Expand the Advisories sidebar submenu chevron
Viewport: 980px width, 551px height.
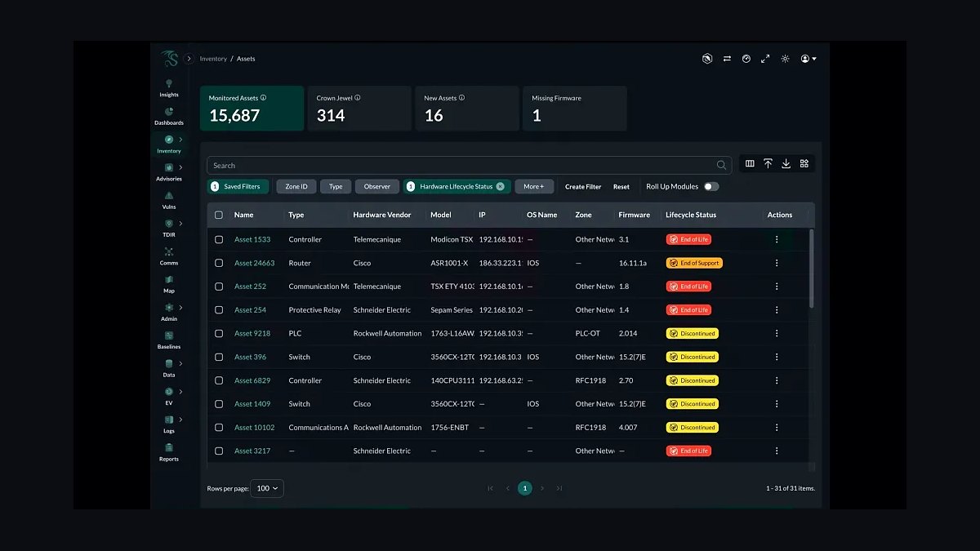180,167
